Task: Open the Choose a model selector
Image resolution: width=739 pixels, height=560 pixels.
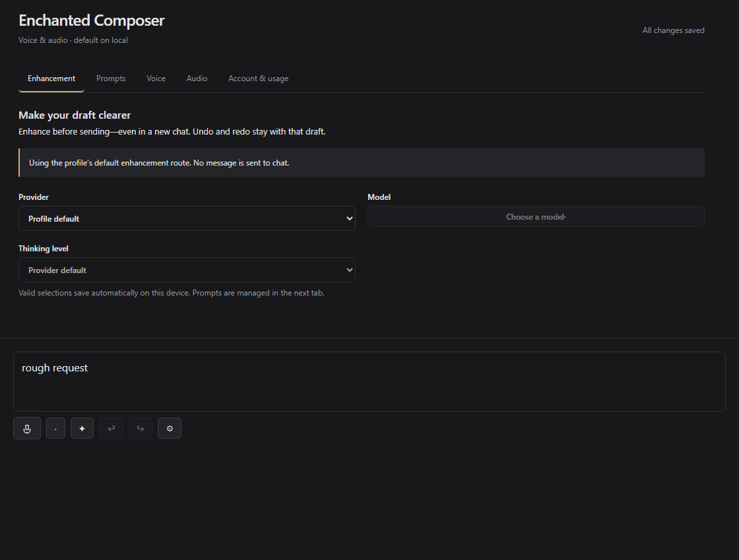Action: pyautogui.click(x=536, y=216)
